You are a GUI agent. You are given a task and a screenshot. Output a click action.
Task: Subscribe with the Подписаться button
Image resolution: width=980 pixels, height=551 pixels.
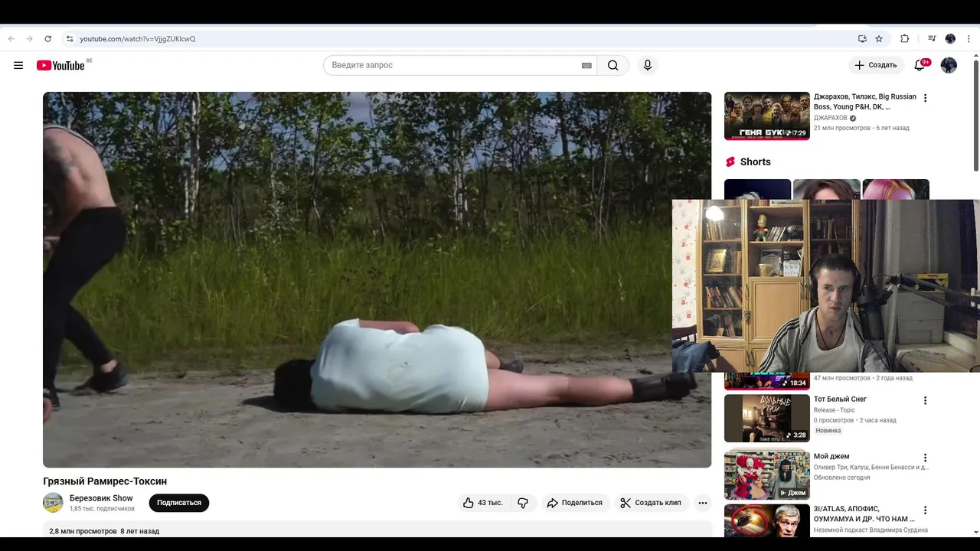point(179,503)
